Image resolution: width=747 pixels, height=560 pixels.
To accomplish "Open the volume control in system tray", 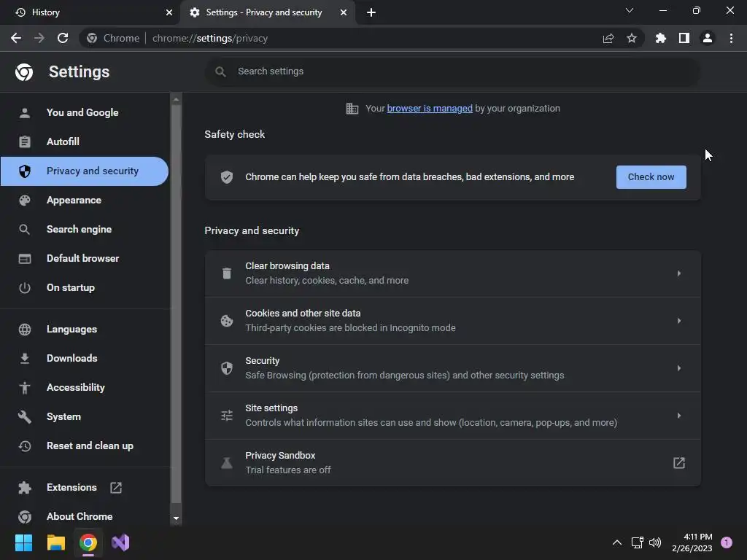I will tap(655, 542).
